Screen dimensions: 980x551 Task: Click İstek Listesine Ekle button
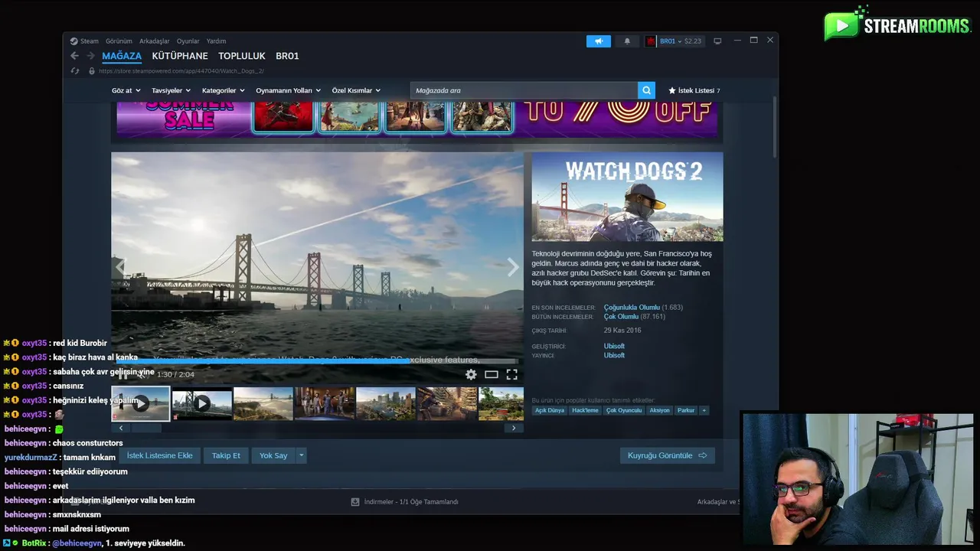(x=159, y=455)
